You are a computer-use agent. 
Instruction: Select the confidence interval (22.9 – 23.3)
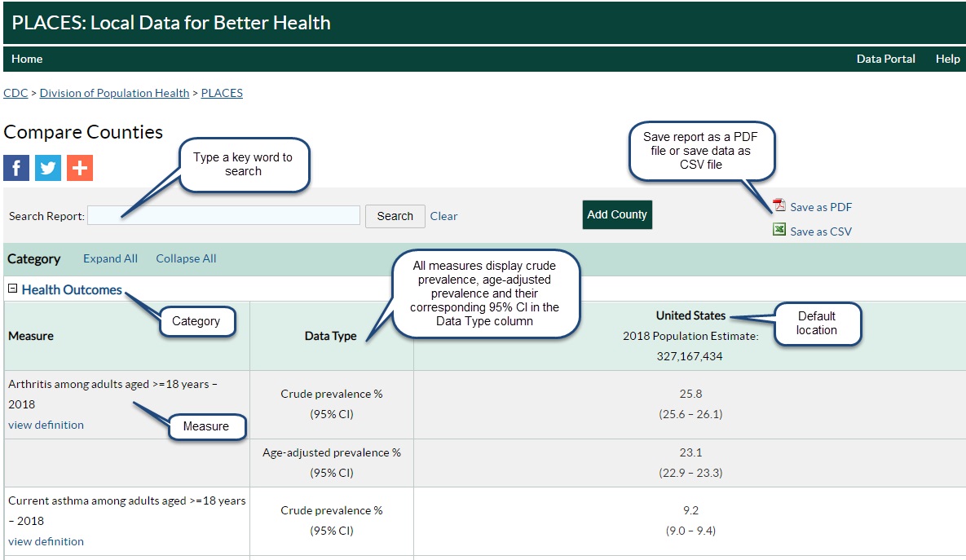[x=690, y=473]
